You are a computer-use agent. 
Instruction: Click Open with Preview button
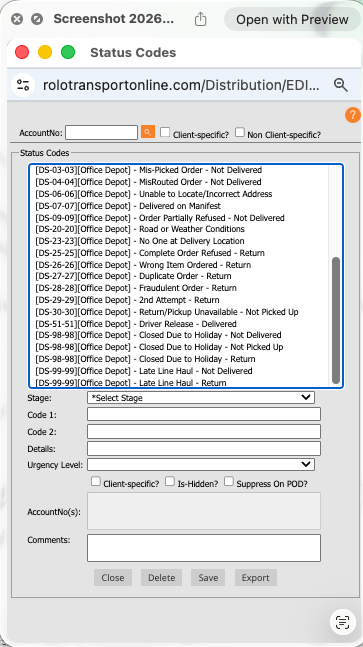[x=292, y=19]
